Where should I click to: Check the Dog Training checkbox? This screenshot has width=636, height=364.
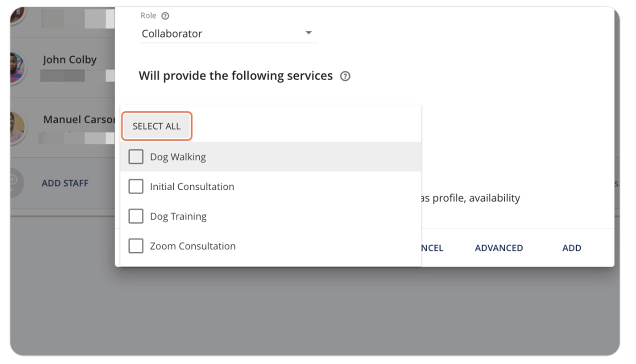click(x=136, y=216)
